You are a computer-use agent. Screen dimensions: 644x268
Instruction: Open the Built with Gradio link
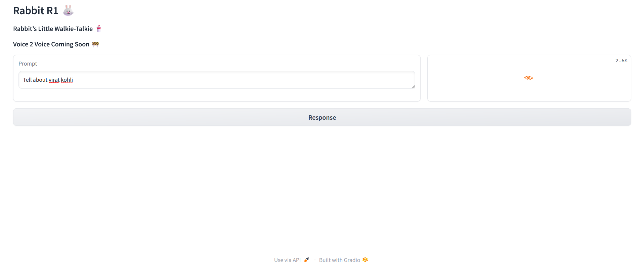pos(343,260)
